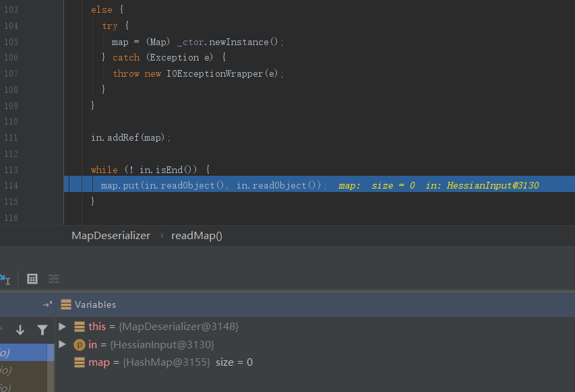This screenshot has width=575, height=392.
Task: Click MapDeserializer in the breadcrumb bar
Action: (111, 236)
